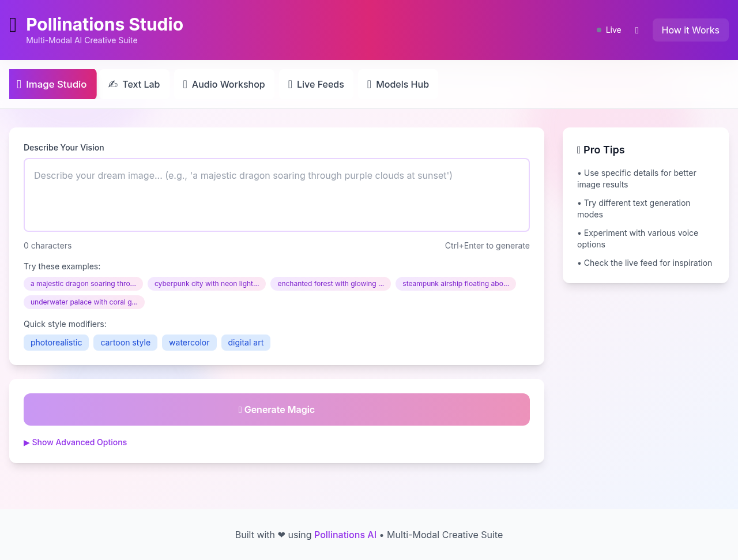Select the underwater palace example prompt
Screen dimensions: 738x560
coord(84,302)
